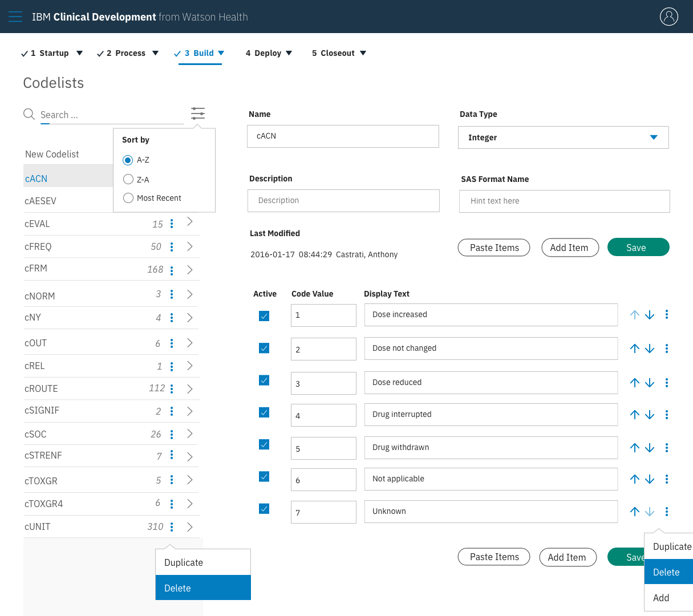Move Dose not changed item up
This screenshot has height=616, width=693.
coord(635,348)
